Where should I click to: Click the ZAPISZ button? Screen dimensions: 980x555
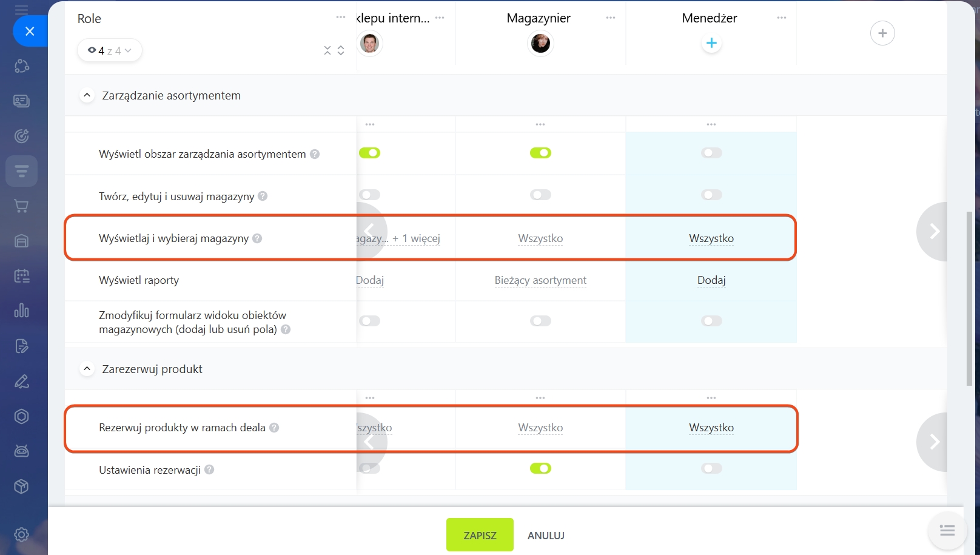click(x=480, y=535)
